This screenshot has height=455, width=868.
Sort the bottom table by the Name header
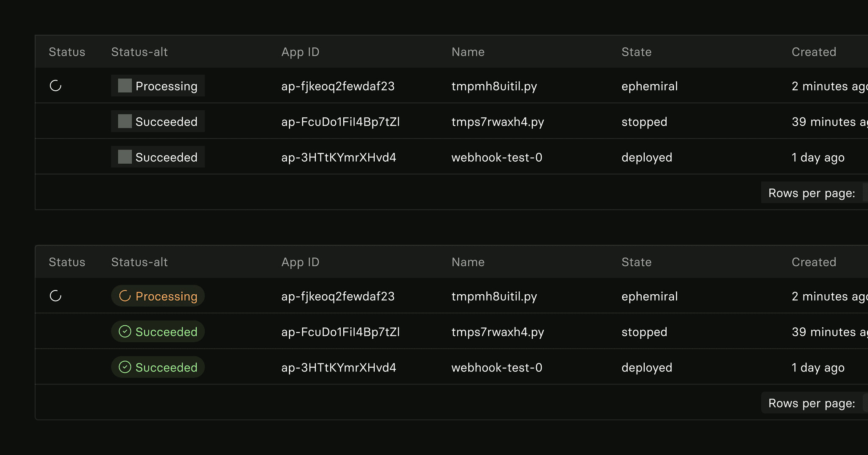coord(468,262)
